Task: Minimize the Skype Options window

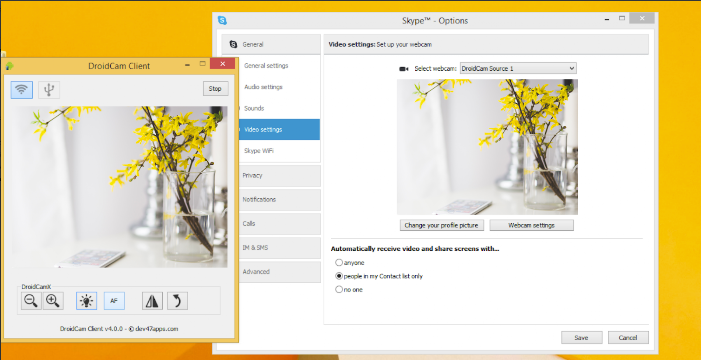Action: click(x=607, y=20)
